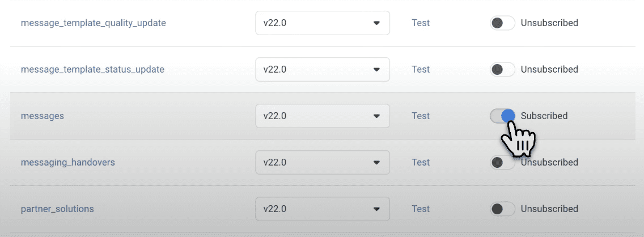
Task: Send a Test for the messages field
Action: point(421,116)
